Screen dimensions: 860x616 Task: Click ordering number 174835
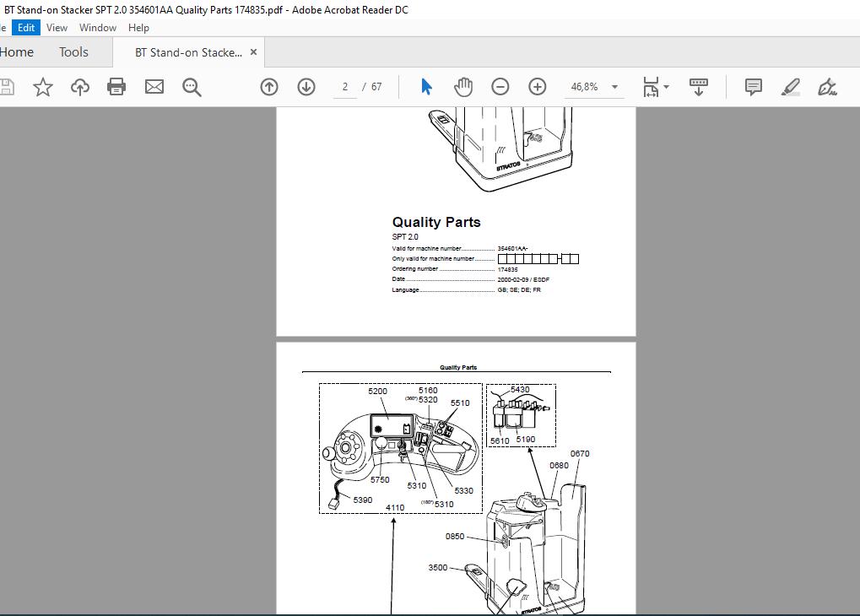(x=507, y=269)
